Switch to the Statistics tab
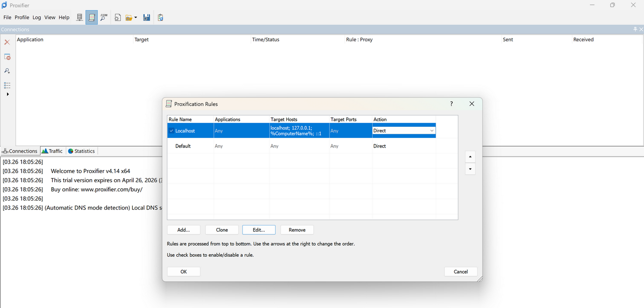Image resolution: width=644 pixels, height=308 pixels. coord(81,151)
